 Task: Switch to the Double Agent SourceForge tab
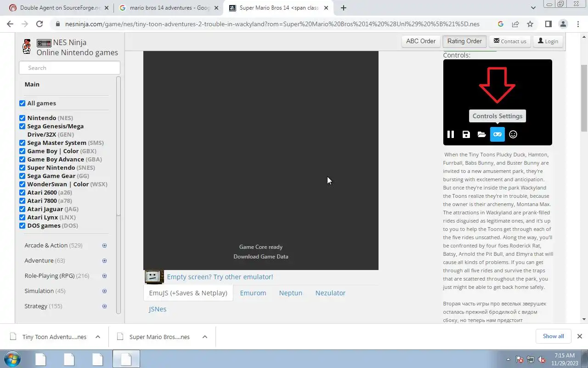click(x=58, y=8)
